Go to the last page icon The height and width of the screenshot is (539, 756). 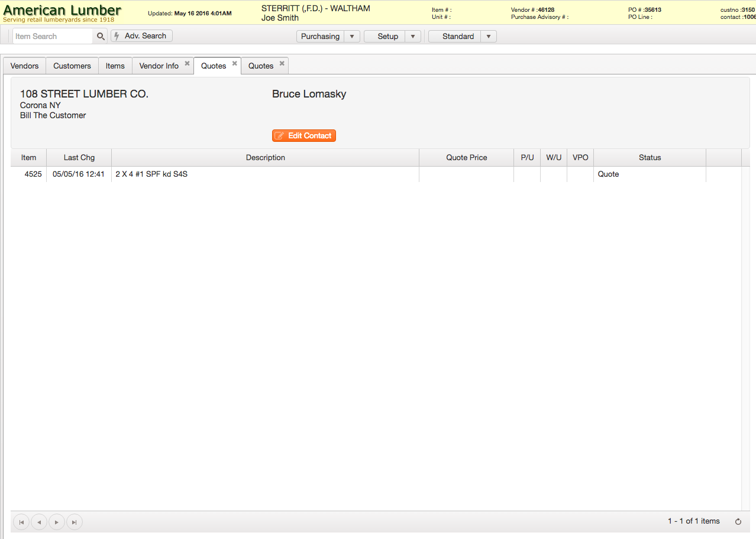[75, 522]
